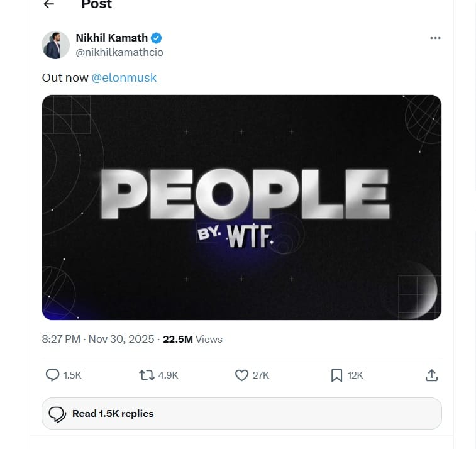476x449 pixels.
Task: Open Nikhil Kamath's profile picture
Action: pos(55,45)
